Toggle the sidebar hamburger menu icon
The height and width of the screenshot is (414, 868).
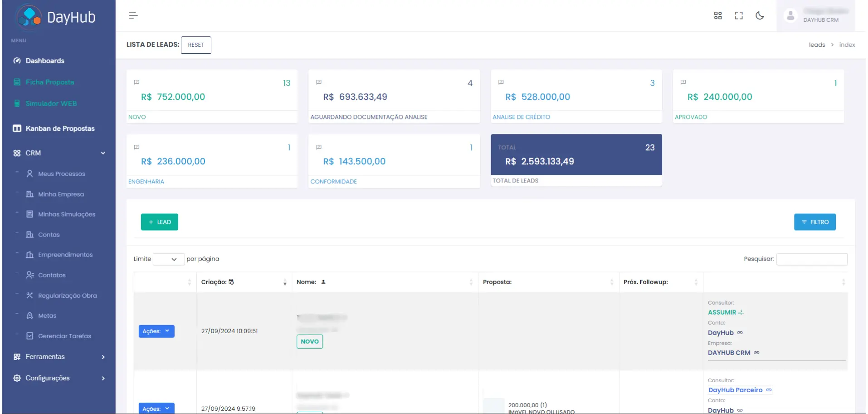click(x=133, y=15)
